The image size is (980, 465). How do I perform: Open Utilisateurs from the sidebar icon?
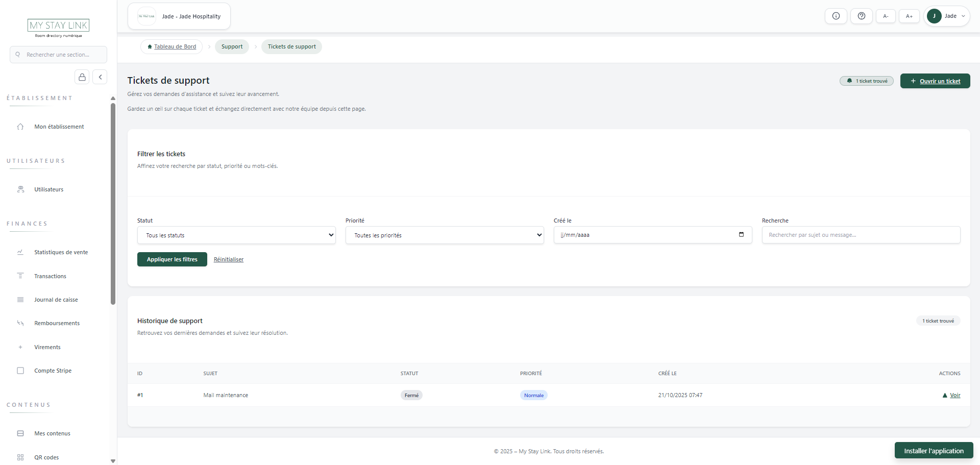tap(20, 189)
